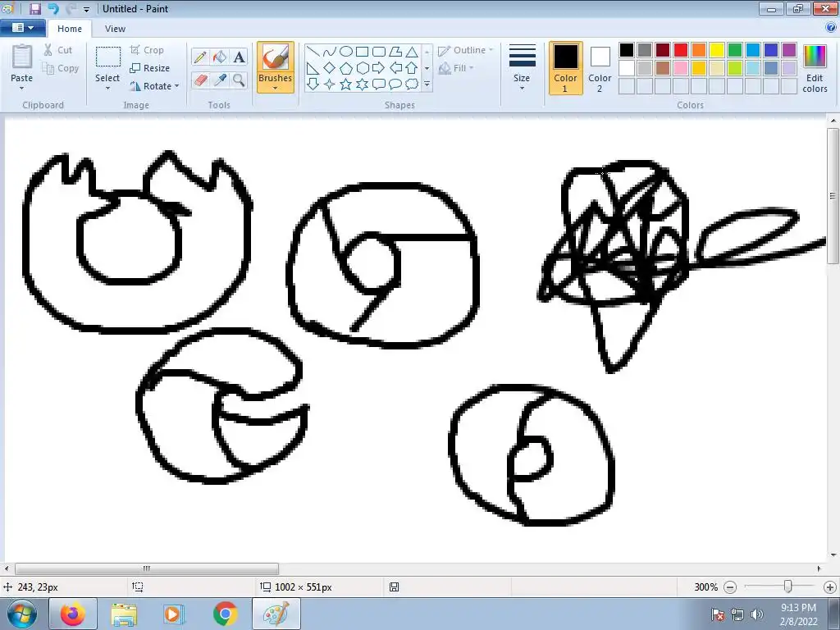Activate Color 2 selector
Image resolution: width=840 pixels, height=630 pixels.
[x=600, y=68]
